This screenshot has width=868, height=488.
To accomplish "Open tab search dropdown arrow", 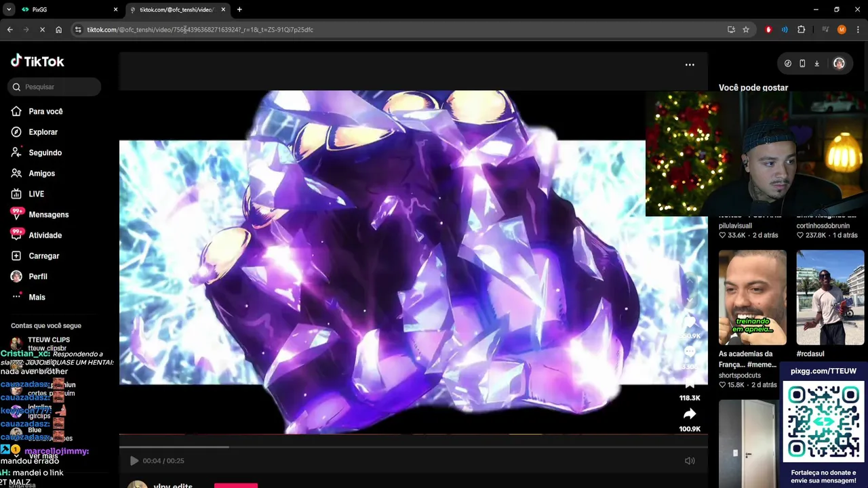I will [9, 9].
